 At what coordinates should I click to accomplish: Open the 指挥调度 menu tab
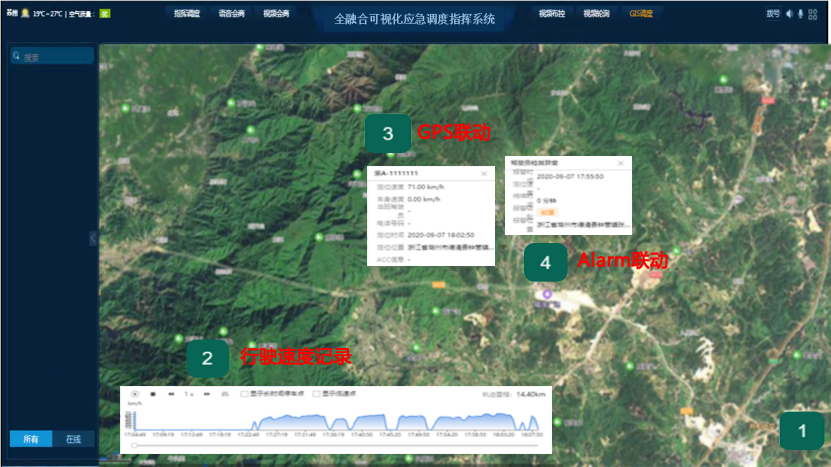coord(186,14)
